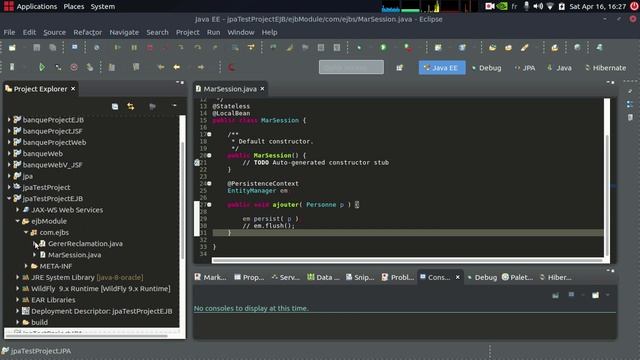Click the globe web browser toolbar icon
This screenshot has height=360, width=640.
pos(577,48)
